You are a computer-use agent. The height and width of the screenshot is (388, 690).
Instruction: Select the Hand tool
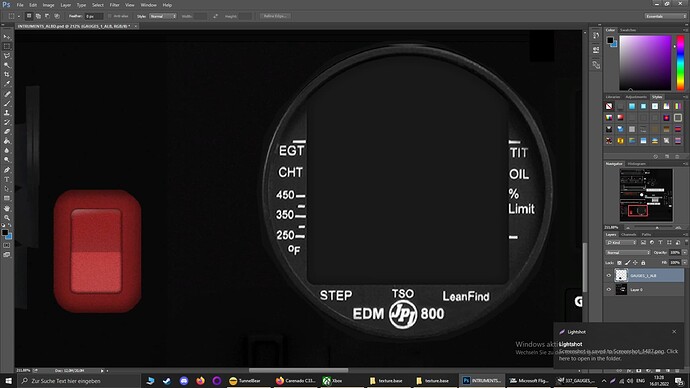tap(7, 208)
